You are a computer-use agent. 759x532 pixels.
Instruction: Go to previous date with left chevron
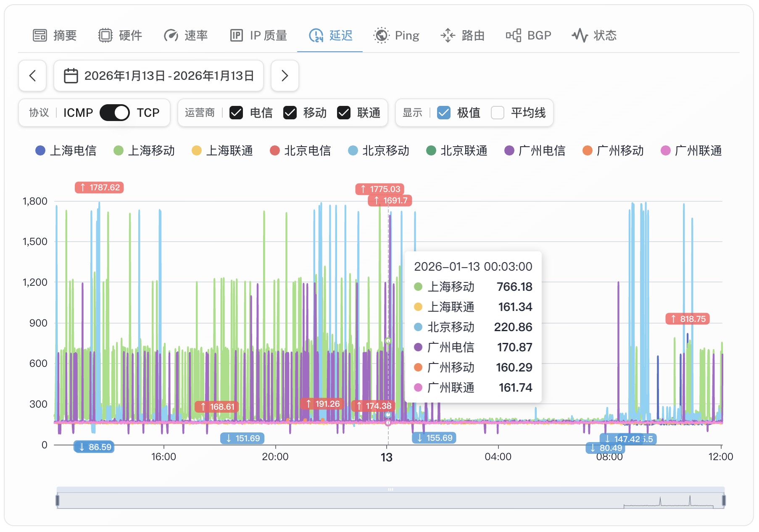click(x=32, y=76)
